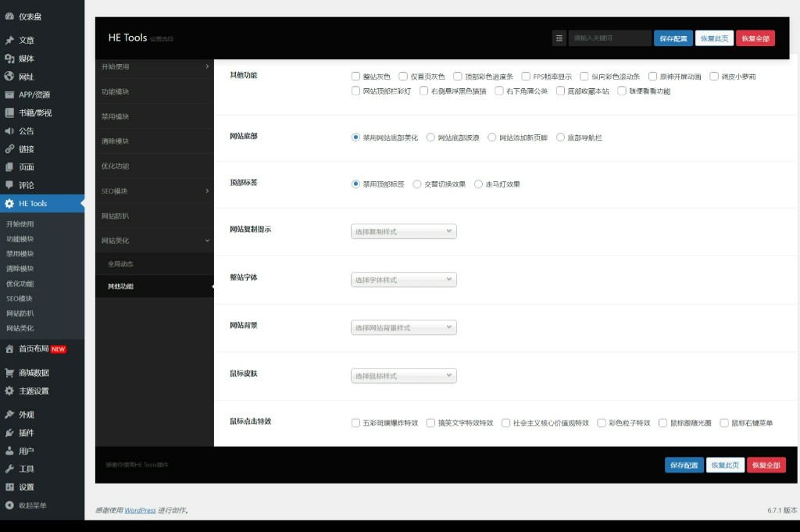The height and width of the screenshot is (532, 800).
Task: Open 网站美化 in WordPress sidebar submenu
Action: click(x=20, y=328)
